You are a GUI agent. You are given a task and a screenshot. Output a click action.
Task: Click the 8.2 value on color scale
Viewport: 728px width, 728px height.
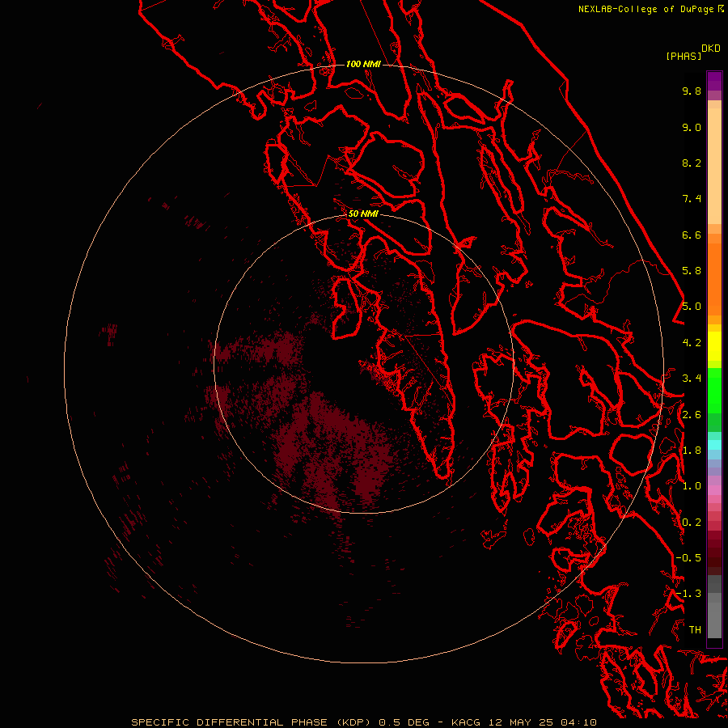[692, 163]
